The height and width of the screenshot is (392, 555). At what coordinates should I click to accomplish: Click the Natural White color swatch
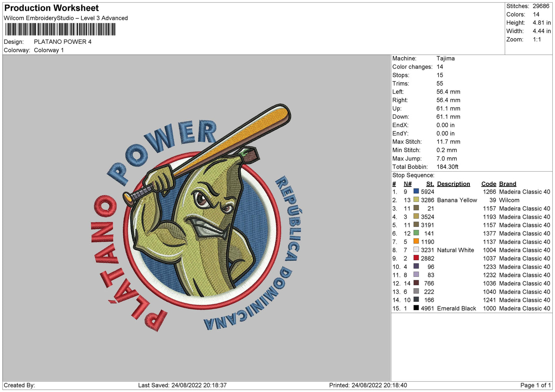[416, 250]
